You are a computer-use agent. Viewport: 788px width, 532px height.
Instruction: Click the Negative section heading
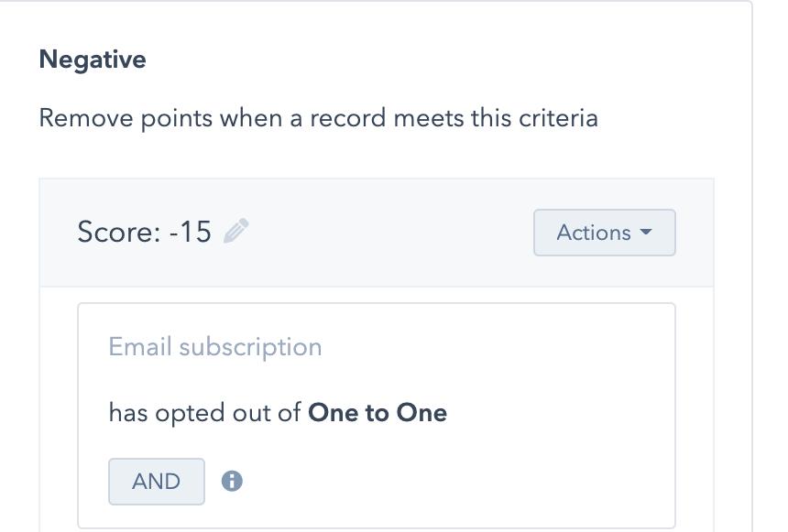pos(93,60)
